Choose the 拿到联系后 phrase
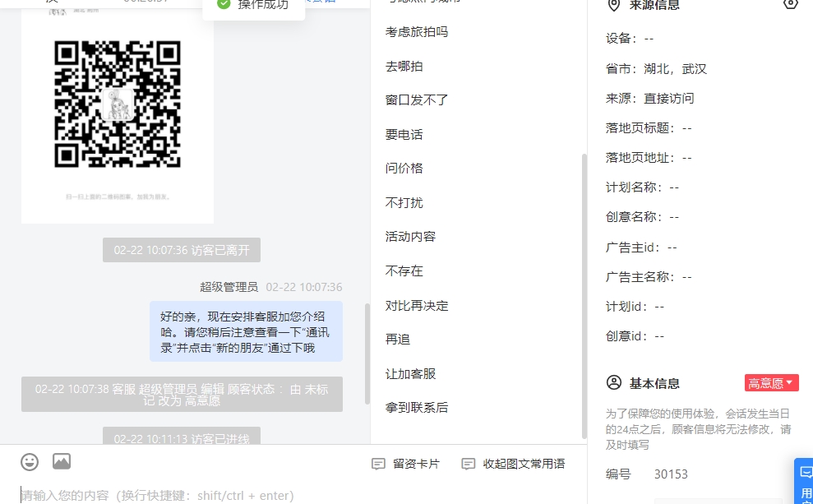 417,408
